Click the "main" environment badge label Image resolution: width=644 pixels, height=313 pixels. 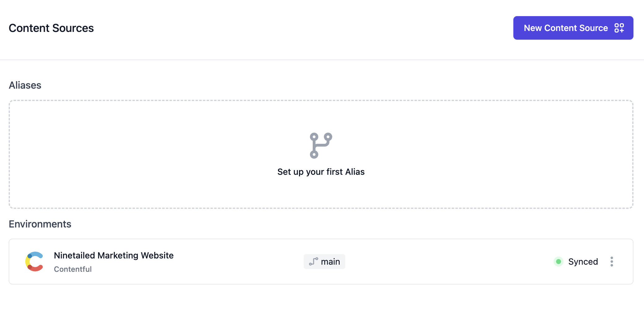[x=330, y=262]
